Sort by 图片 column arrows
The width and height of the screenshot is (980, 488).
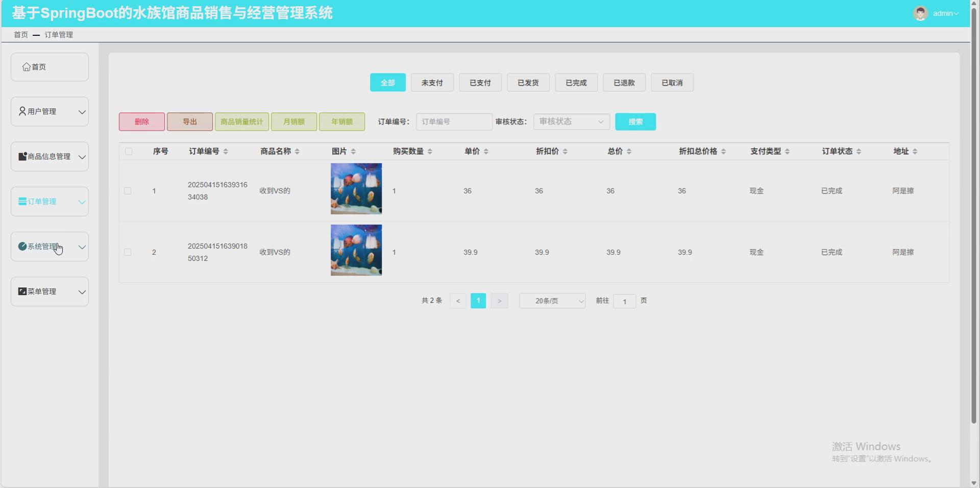click(353, 152)
